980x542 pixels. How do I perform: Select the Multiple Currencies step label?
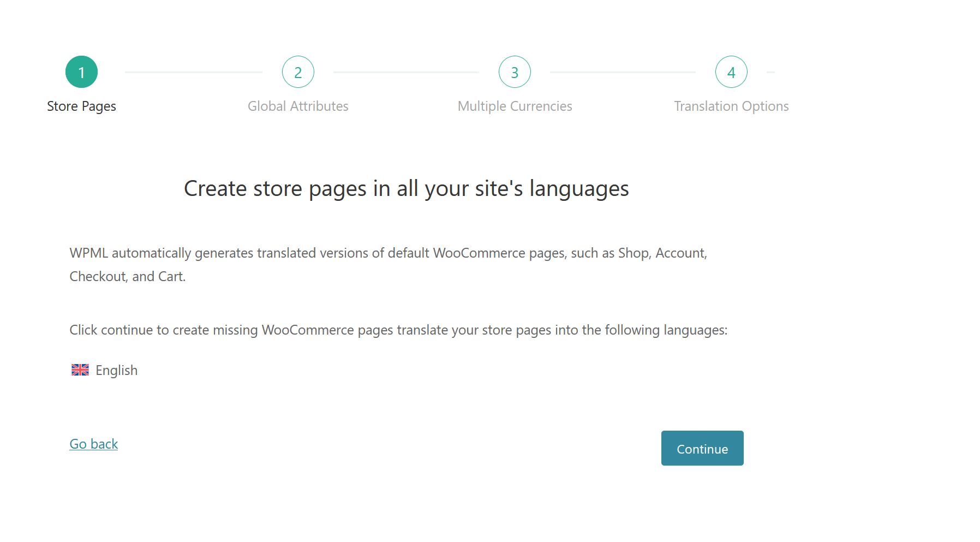(x=515, y=106)
